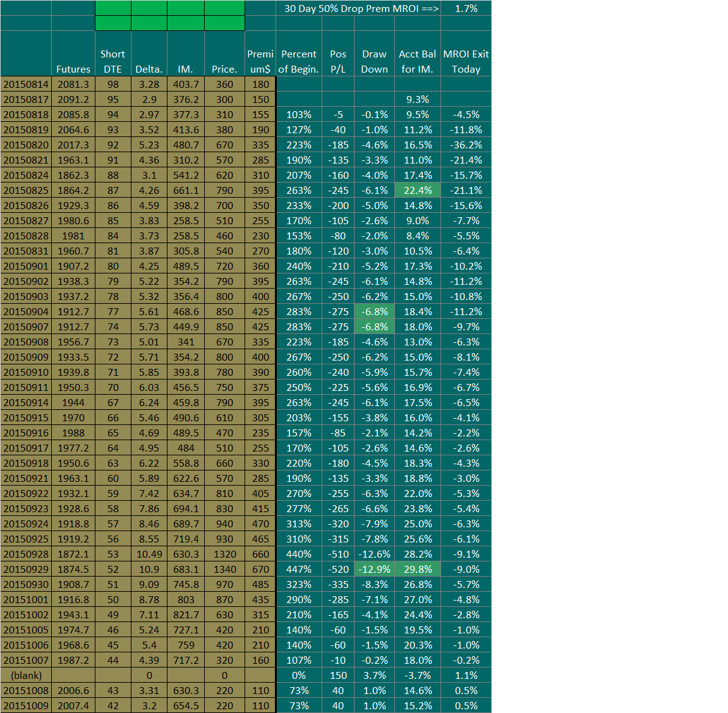The image size is (728, 713).
Task: Select the premium cell 660
Action: (x=260, y=554)
